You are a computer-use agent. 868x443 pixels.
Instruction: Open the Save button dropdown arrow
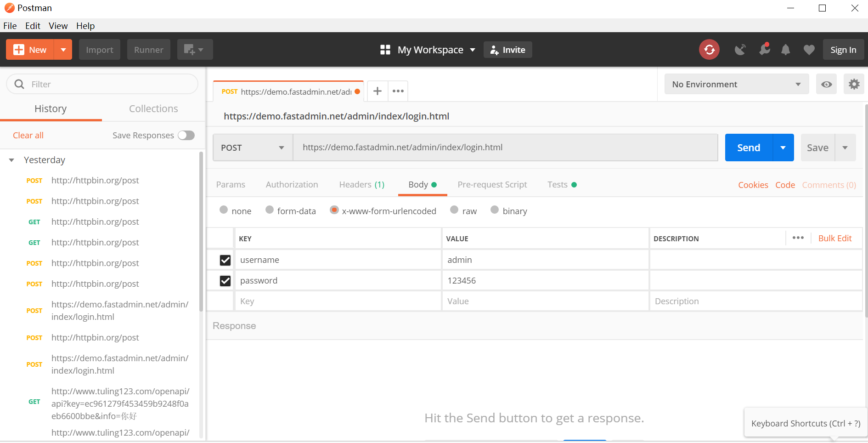[845, 148]
